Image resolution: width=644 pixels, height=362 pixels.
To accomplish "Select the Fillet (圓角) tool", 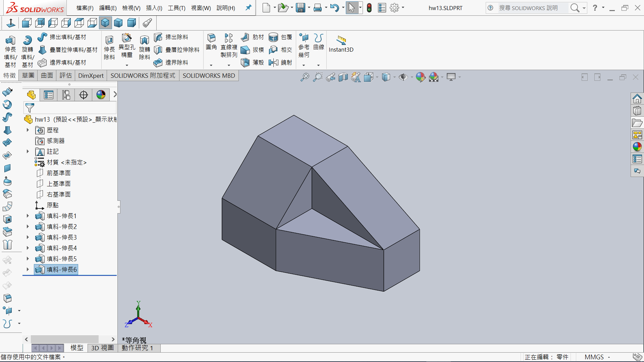I will tap(211, 38).
